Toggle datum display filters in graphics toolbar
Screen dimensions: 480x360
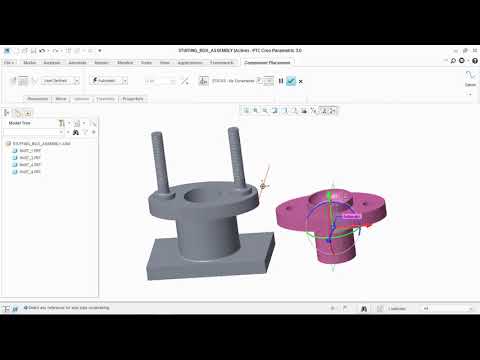(x=313, y=110)
